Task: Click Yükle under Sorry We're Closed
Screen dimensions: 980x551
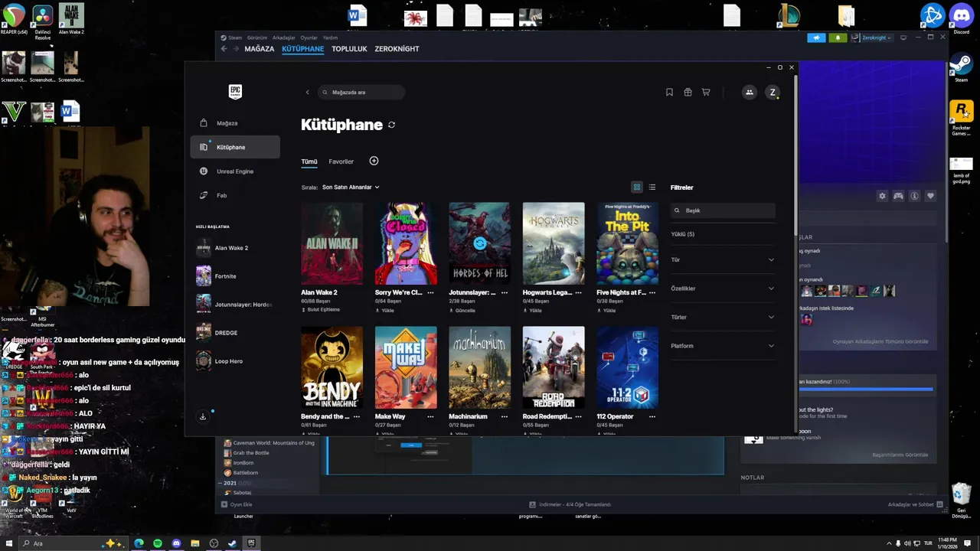Action: pos(385,311)
